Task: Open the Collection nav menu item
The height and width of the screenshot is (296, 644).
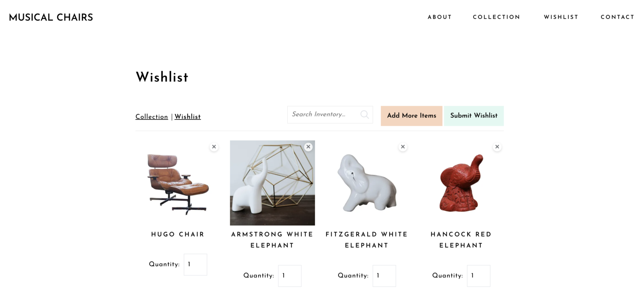Action: pyautogui.click(x=496, y=17)
